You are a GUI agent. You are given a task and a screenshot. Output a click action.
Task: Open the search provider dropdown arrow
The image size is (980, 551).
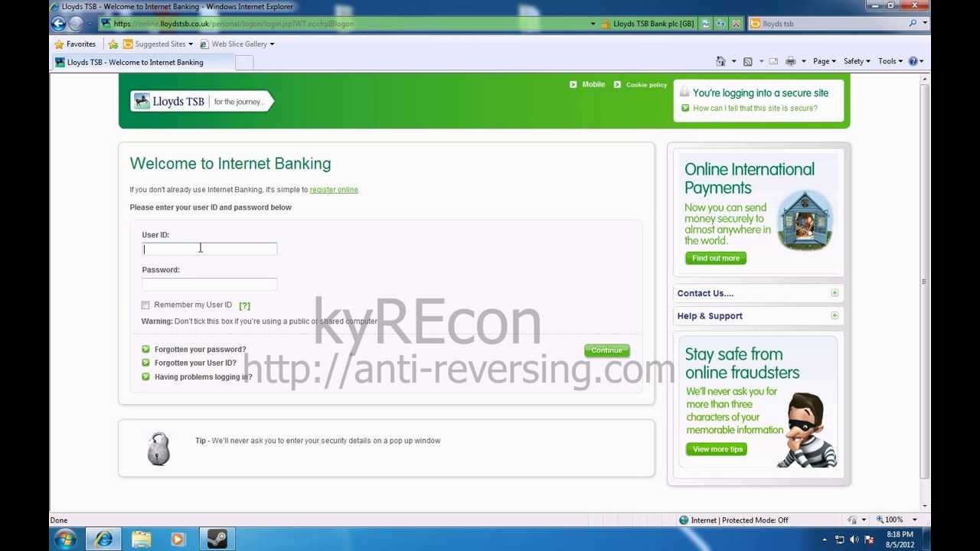coord(925,24)
